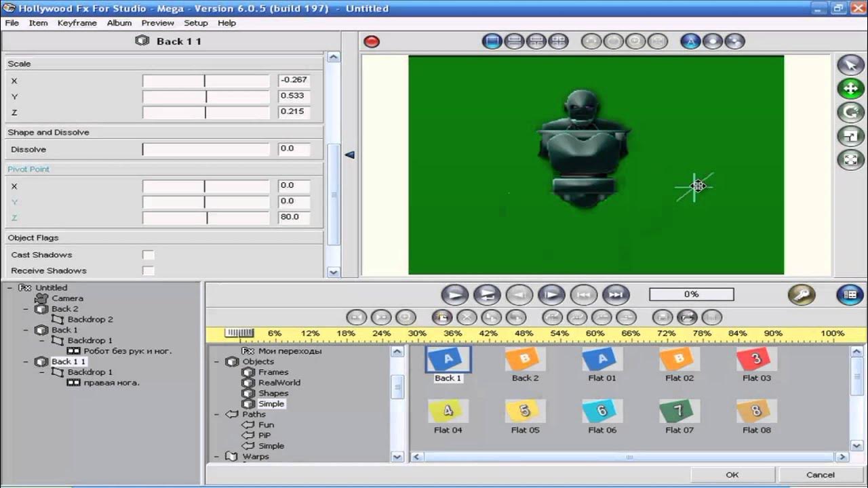Click the blue arrow collapsing the properties panel
Screen dimensions: 868x488
[350, 155]
